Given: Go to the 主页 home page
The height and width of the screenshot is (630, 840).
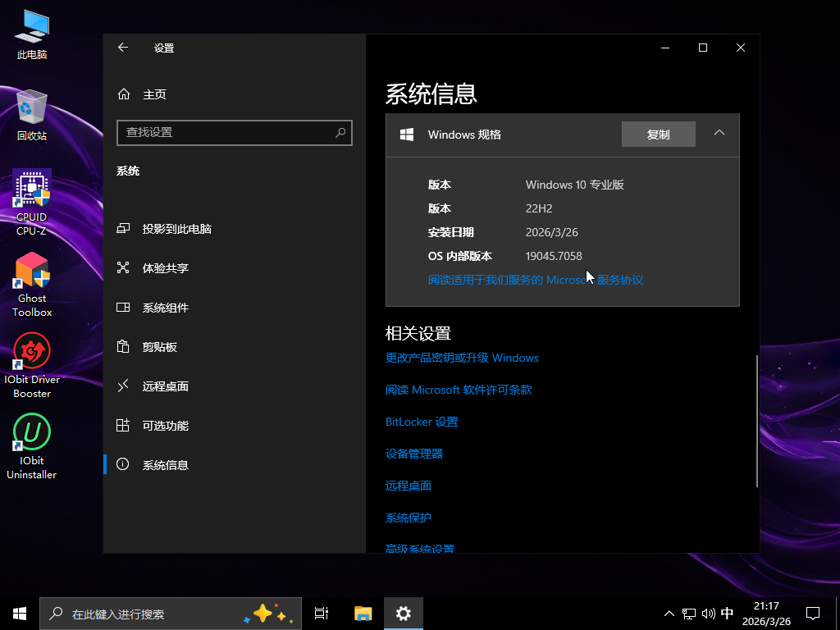Looking at the screenshot, I should (x=154, y=94).
